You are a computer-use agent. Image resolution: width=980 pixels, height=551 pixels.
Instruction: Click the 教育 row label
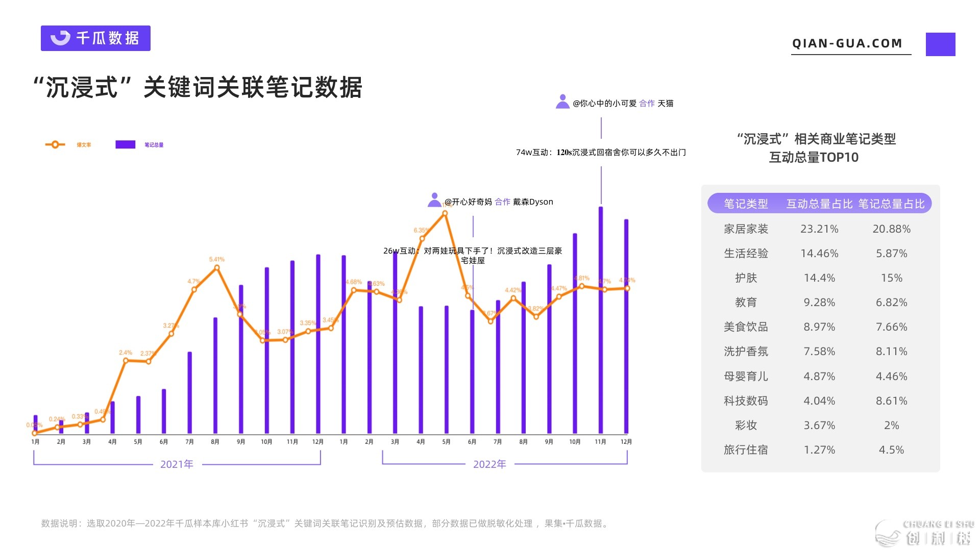pyautogui.click(x=746, y=303)
